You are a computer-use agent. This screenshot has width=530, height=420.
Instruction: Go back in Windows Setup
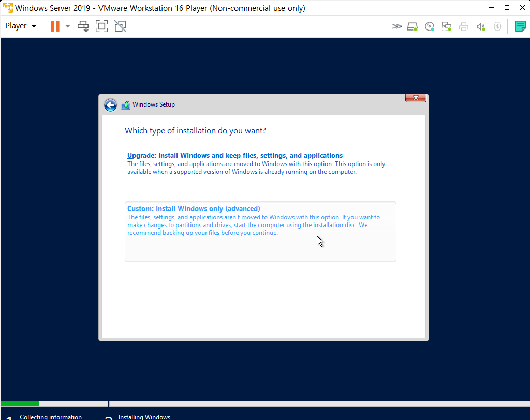pos(110,105)
